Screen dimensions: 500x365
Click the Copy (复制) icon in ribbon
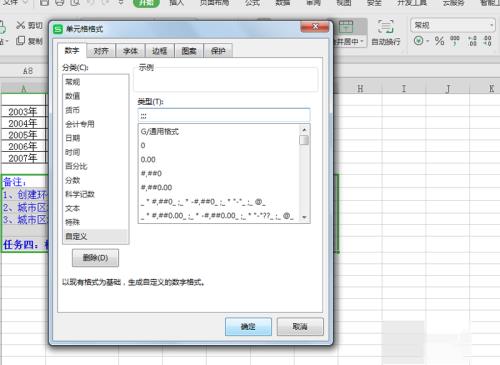(20, 41)
